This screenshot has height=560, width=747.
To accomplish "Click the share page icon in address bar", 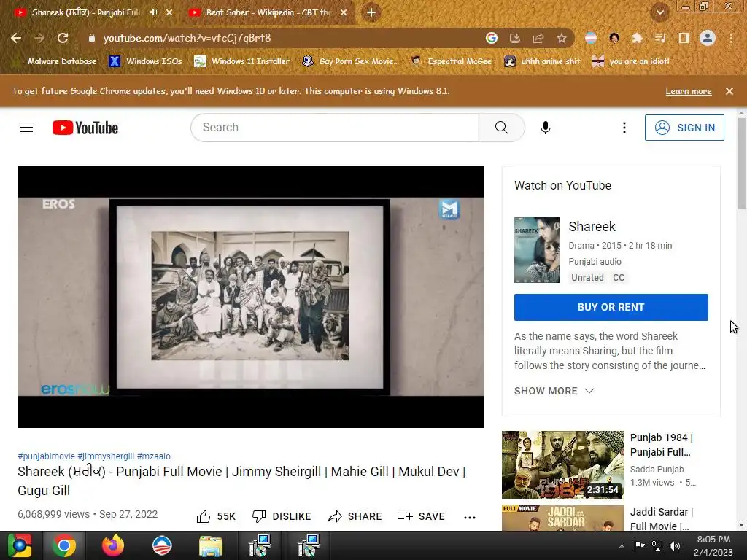I will [x=538, y=38].
